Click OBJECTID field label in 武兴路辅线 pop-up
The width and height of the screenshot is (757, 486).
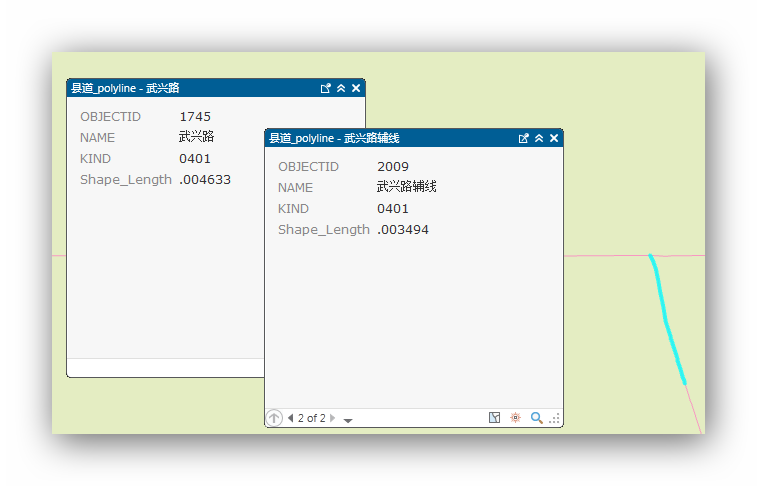tap(308, 167)
